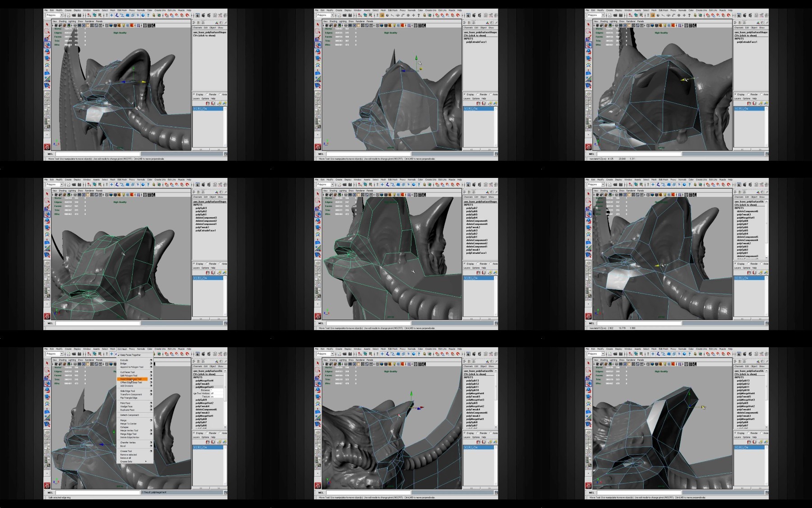Open the Extrude option box in Edit Mesh menu

[x=151, y=360]
